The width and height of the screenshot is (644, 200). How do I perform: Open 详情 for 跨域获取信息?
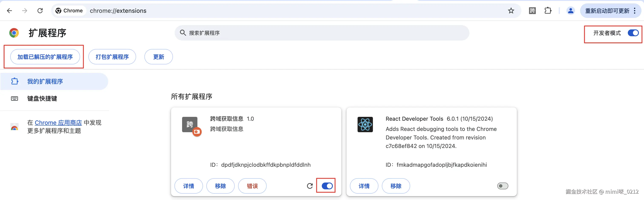coord(188,186)
